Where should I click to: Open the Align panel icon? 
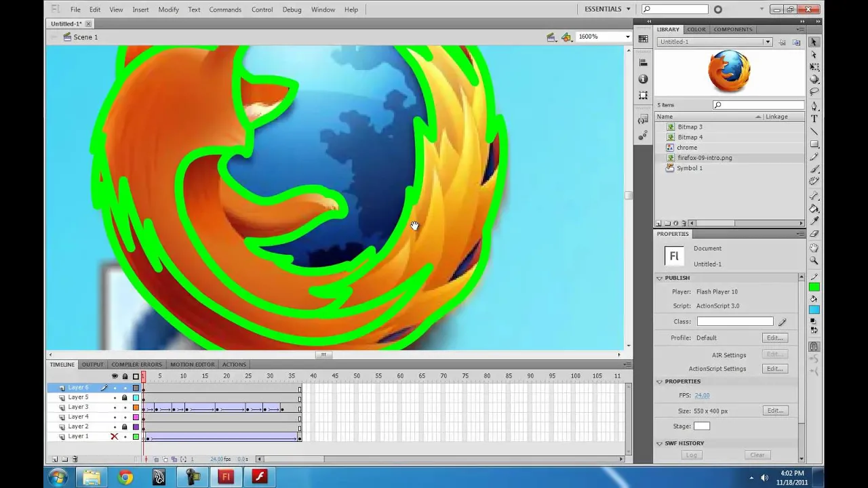pos(643,62)
